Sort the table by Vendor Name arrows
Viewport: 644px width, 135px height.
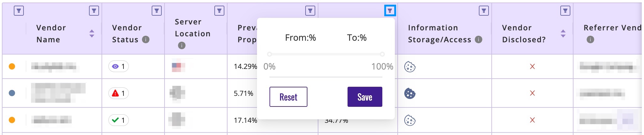(x=92, y=34)
